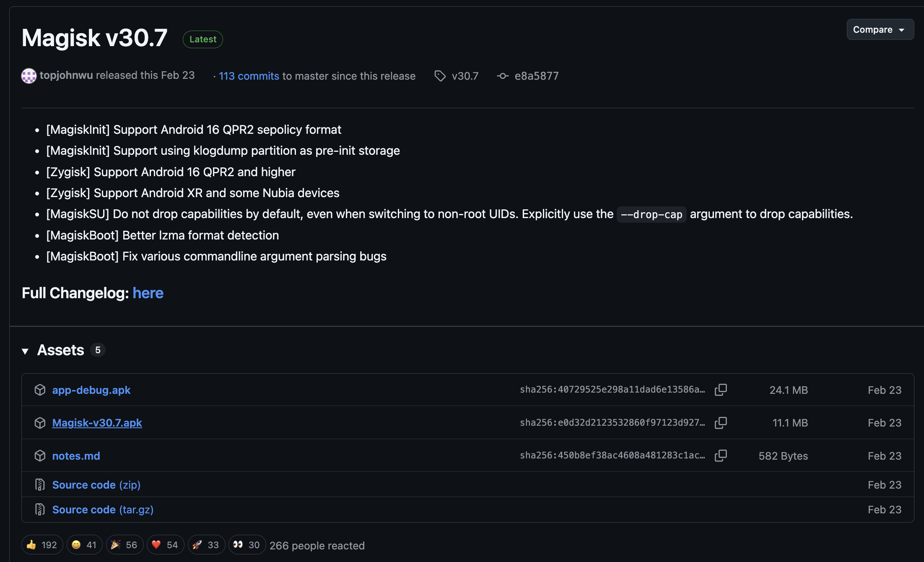Toggle thumbs up reaction 192
Screen dimensions: 924x562
point(42,545)
